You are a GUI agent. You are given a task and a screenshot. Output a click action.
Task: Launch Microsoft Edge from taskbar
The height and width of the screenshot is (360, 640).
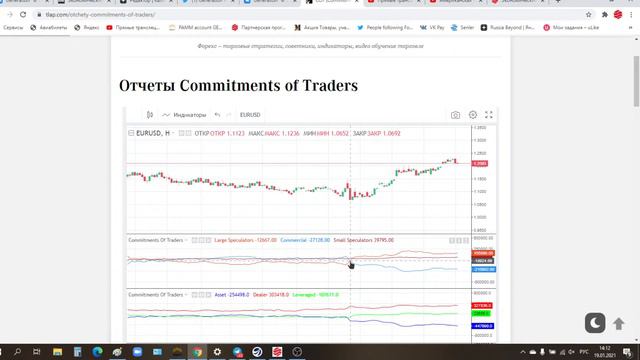(97, 352)
